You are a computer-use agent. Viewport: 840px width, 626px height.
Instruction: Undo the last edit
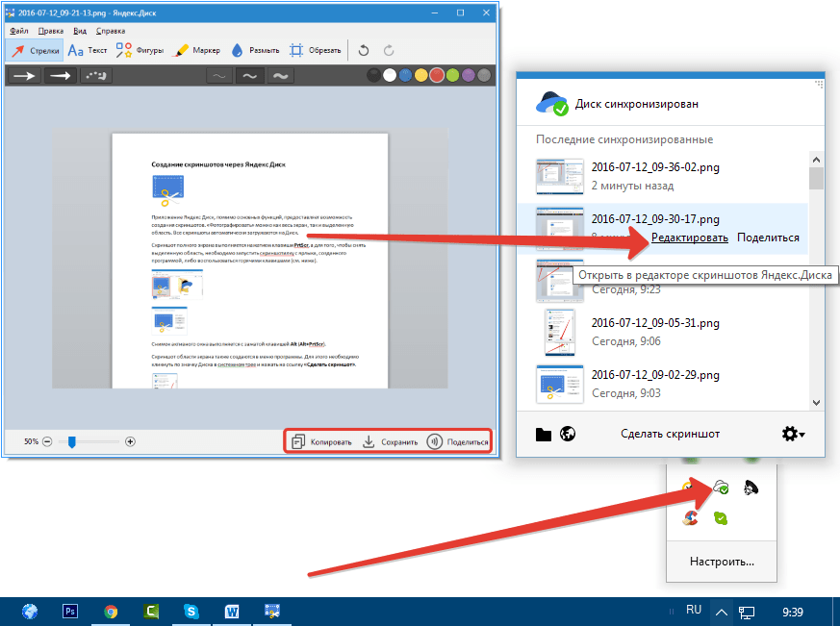pyautogui.click(x=363, y=50)
